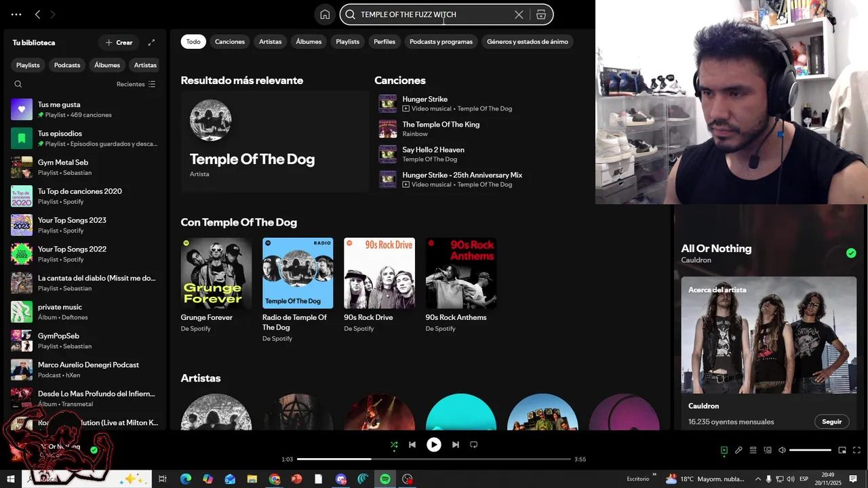Screen dimensions: 868x488
Task: Open File Explorer from taskbar
Action: pos(252,479)
